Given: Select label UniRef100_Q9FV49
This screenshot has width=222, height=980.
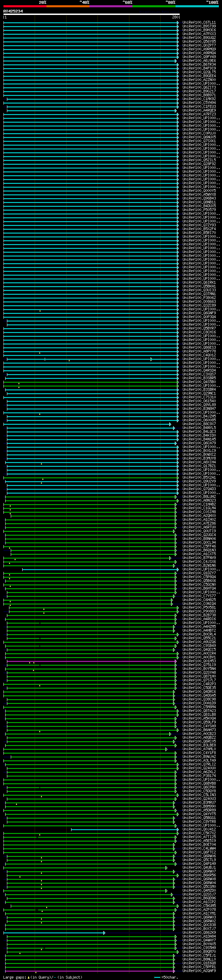Looking at the screenshot, I should pyautogui.click(x=199, y=57).
